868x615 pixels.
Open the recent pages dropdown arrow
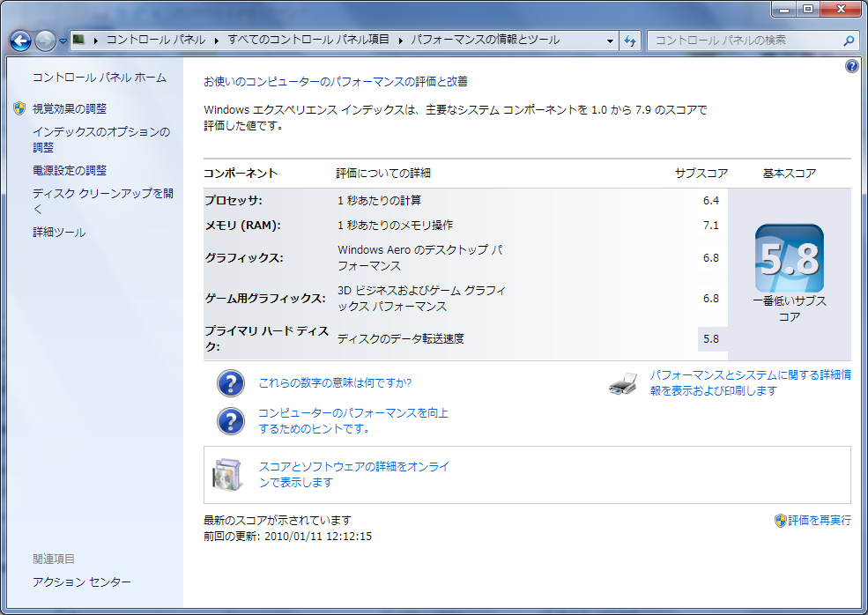click(x=62, y=41)
